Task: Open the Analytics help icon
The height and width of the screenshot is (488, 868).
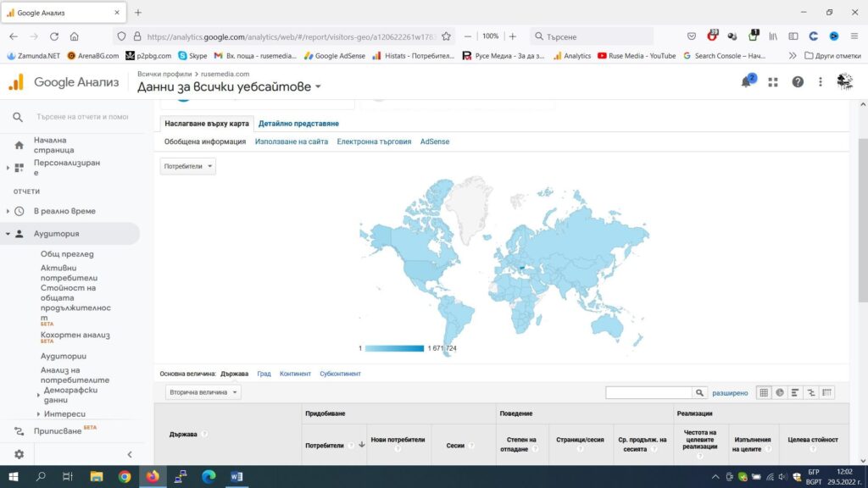Action: pos(797,82)
